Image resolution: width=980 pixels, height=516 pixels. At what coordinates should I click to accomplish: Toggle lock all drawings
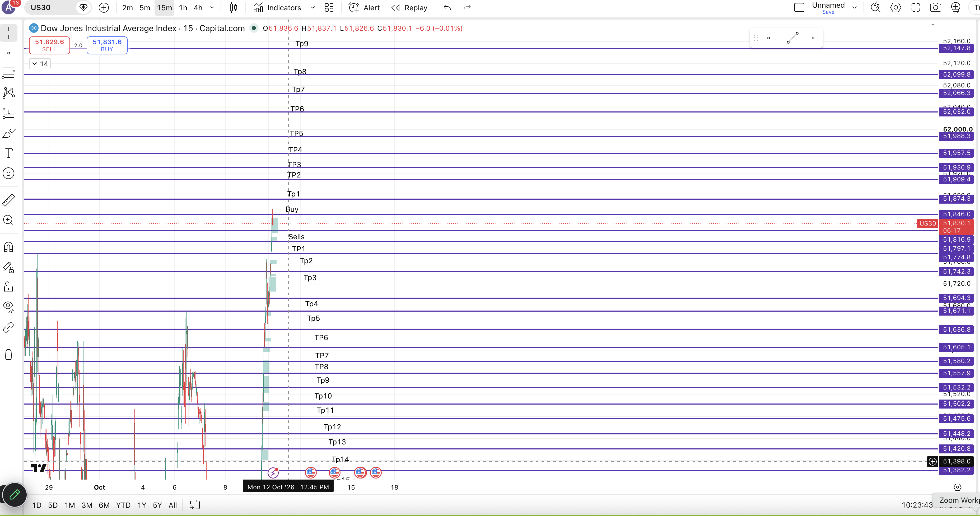point(8,287)
